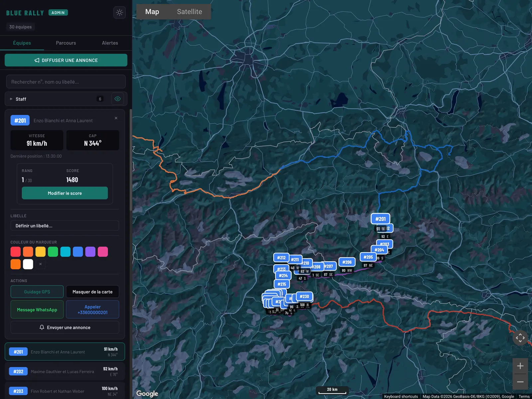The image size is (532, 399).
Task: Open the map Terms link
Action: (524, 396)
